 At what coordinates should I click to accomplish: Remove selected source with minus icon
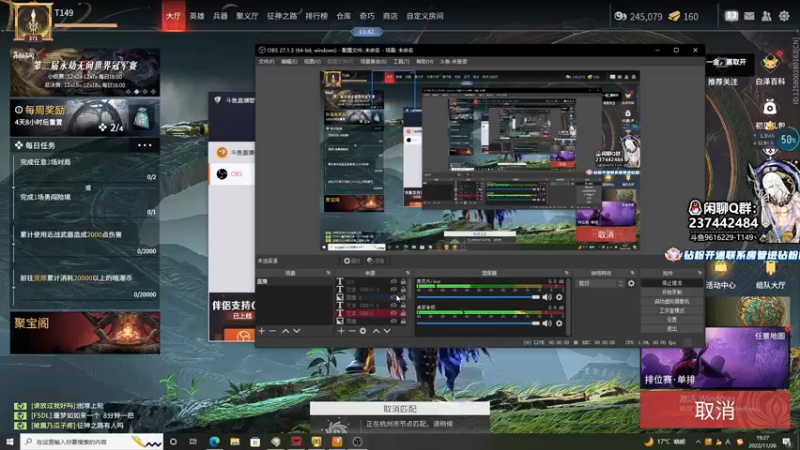(x=352, y=331)
